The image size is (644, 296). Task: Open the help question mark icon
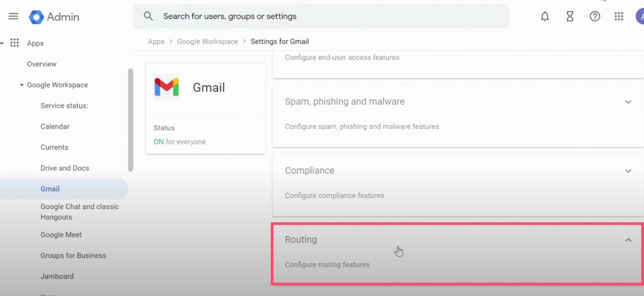coord(595,16)
